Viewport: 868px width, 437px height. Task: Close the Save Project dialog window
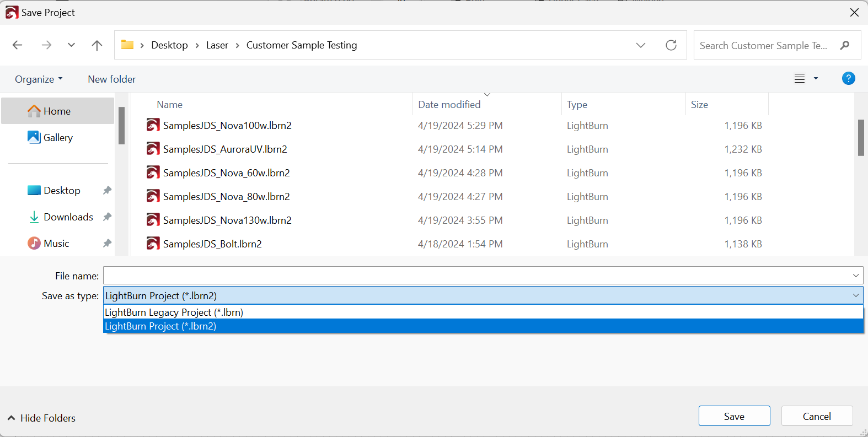pyautogui.click(x=854, y=12)
